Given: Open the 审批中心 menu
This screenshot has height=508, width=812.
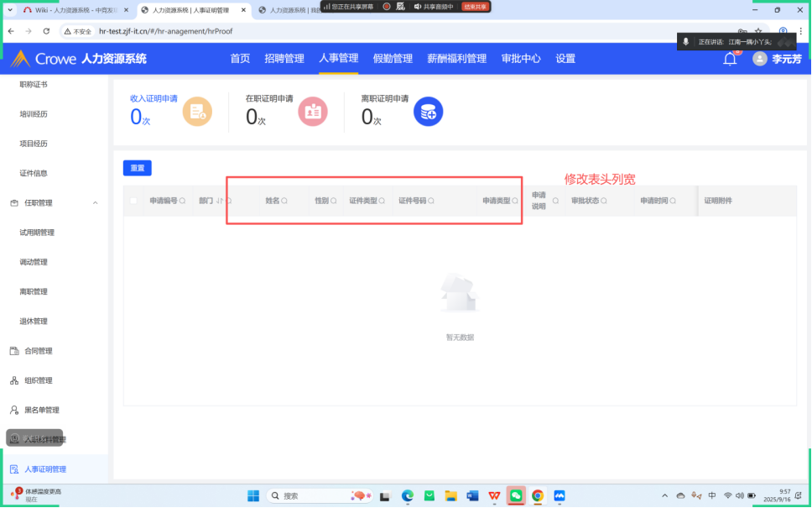Looking at the screenshot, I should click(x=521, y=59).
